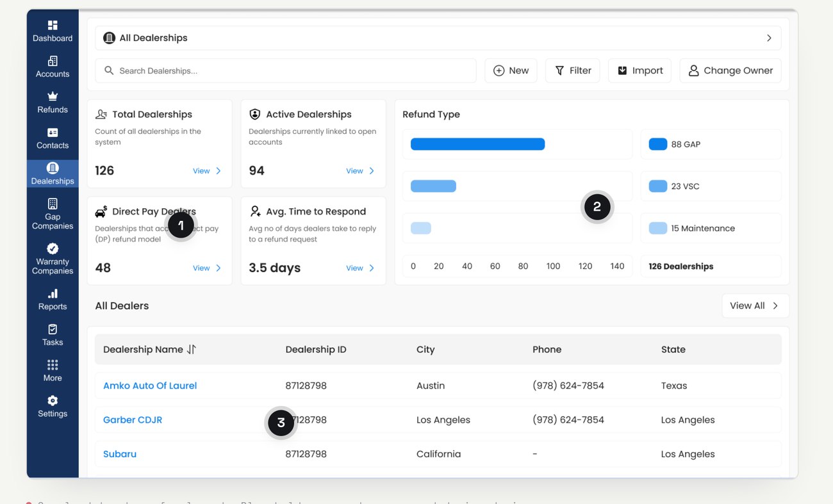The height and width of the screenshot is (504, 833).
Task: Select the Dealerships sidebar item
Action: click(x=53, y=174)
